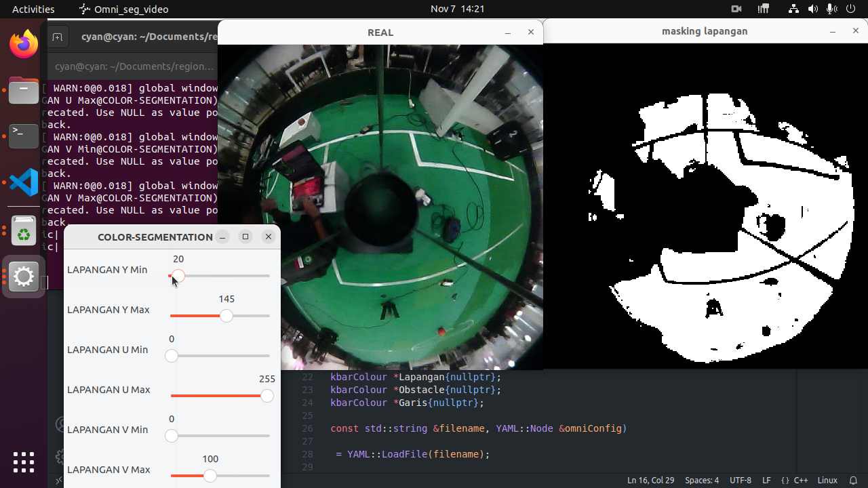Open the clock showing Nov 7 14:21
This screenshot has width=868, height=488.
pos(458,9)
